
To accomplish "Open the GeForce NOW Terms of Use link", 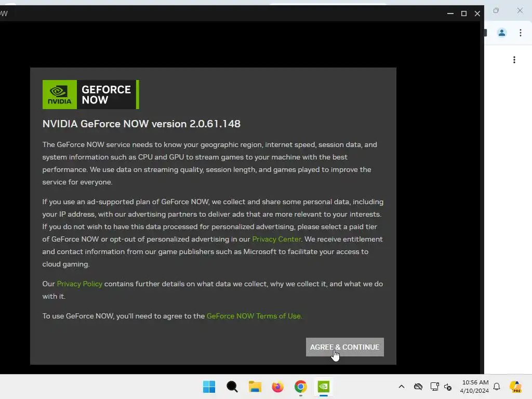I will click(254, 316).
